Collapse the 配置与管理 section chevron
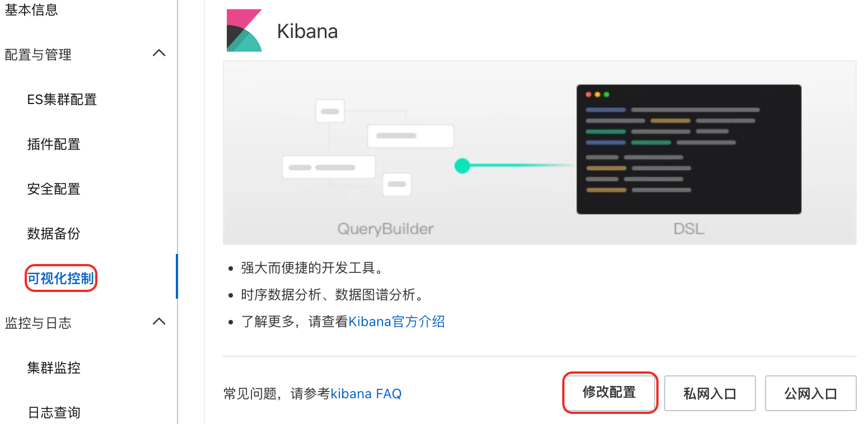The width and height of the screenshot is (868, 424). pos(160,54)
